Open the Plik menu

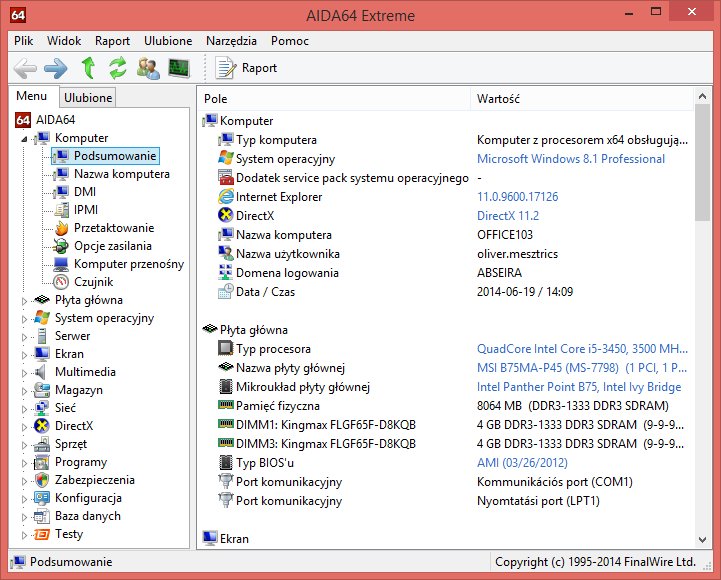pos(23,41)
